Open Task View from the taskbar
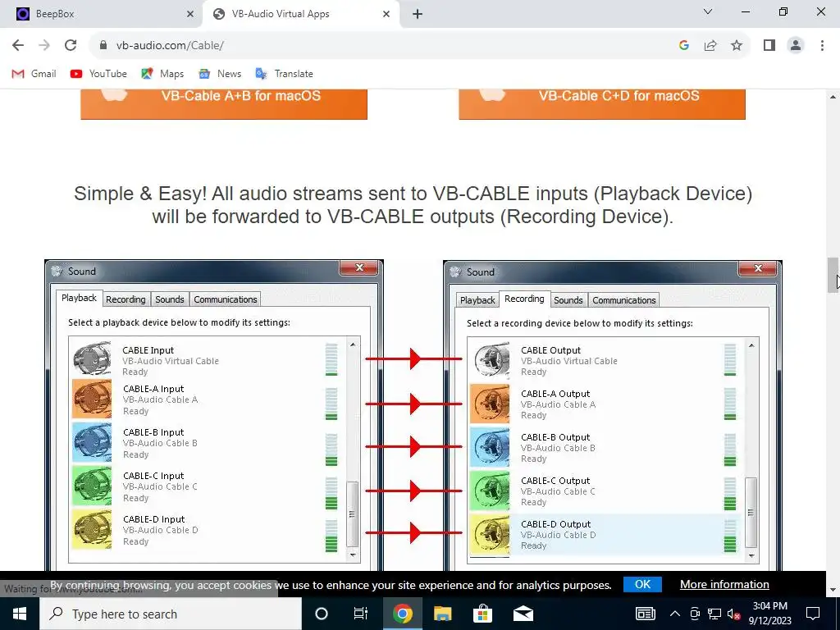Viewport: 840px width, 630px height. click(361, 614)
